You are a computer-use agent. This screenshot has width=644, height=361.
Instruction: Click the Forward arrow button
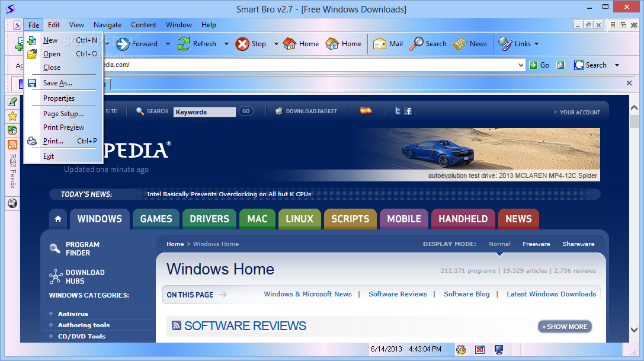[123, 44]
